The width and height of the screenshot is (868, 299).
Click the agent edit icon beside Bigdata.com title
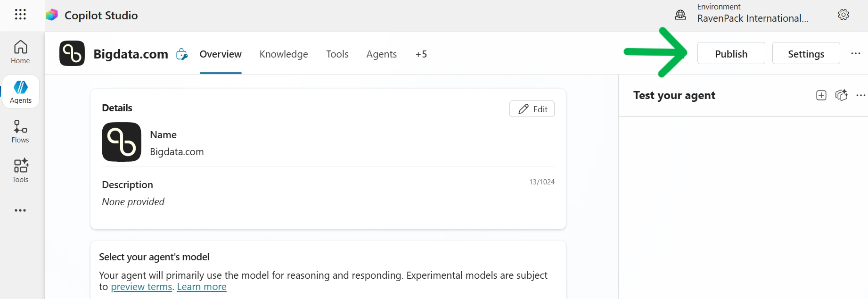point(182,54)
